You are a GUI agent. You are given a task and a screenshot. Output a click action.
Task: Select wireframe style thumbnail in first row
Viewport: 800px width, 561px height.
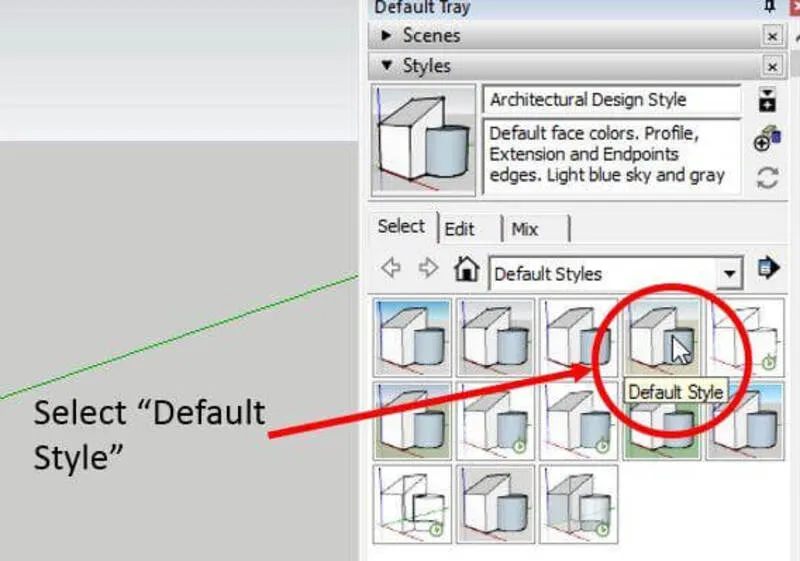pos(745,338)
